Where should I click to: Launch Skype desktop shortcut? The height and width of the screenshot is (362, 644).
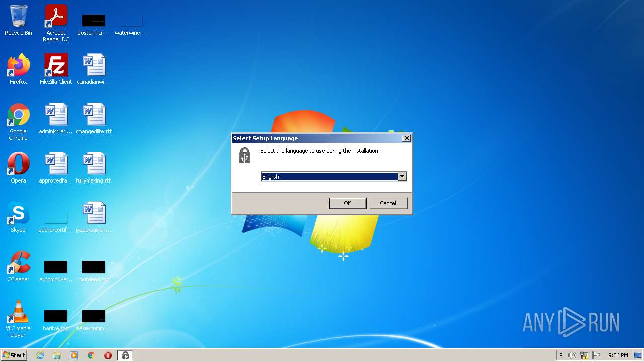pos(18,217)
